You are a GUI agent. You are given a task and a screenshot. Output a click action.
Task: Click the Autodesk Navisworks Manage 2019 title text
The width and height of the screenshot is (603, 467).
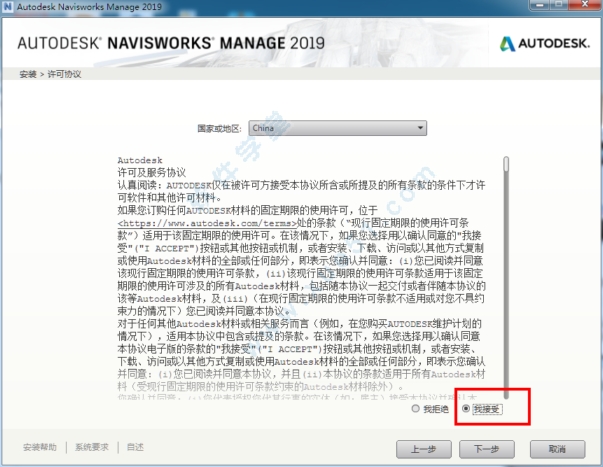point(89,7)
